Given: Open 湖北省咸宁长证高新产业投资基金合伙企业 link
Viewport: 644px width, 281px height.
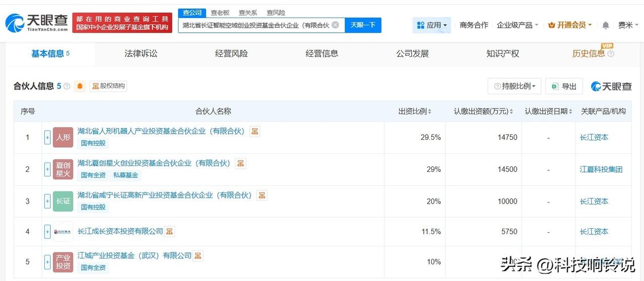Looking at the screenshot, I should [165, 195].
